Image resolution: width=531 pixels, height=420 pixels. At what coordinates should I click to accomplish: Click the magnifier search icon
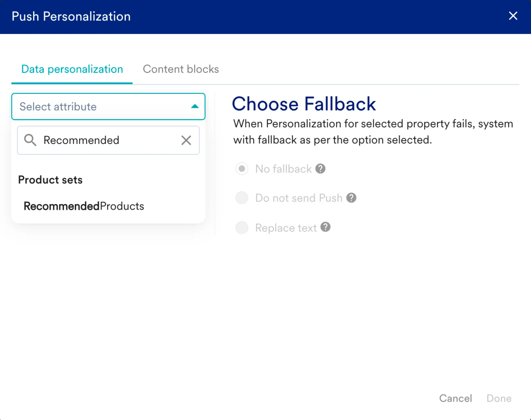tap(30, 140)
